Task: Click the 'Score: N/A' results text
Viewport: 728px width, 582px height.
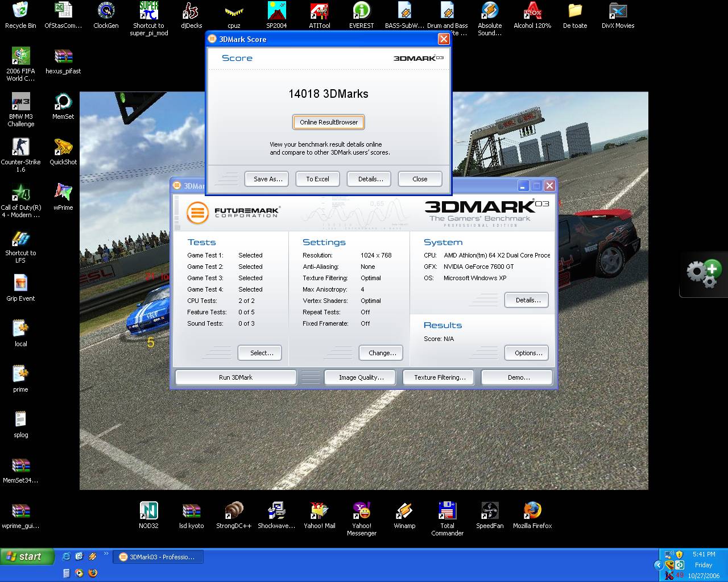Action: click(439, 339)
